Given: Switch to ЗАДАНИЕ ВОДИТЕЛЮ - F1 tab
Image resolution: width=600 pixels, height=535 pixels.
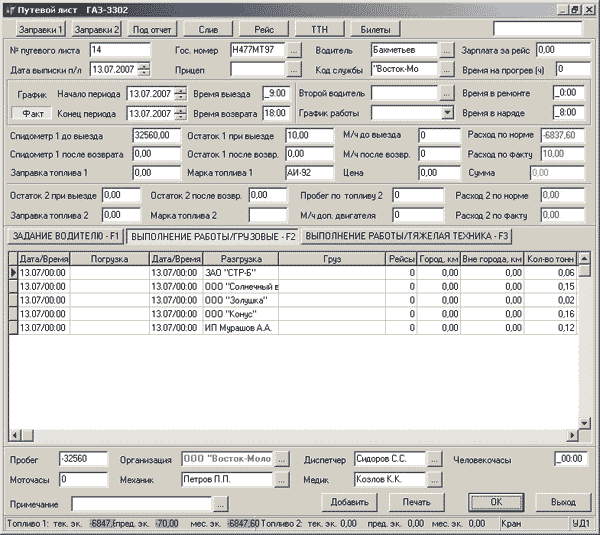Looking at the screenshot, I should 66,236.
